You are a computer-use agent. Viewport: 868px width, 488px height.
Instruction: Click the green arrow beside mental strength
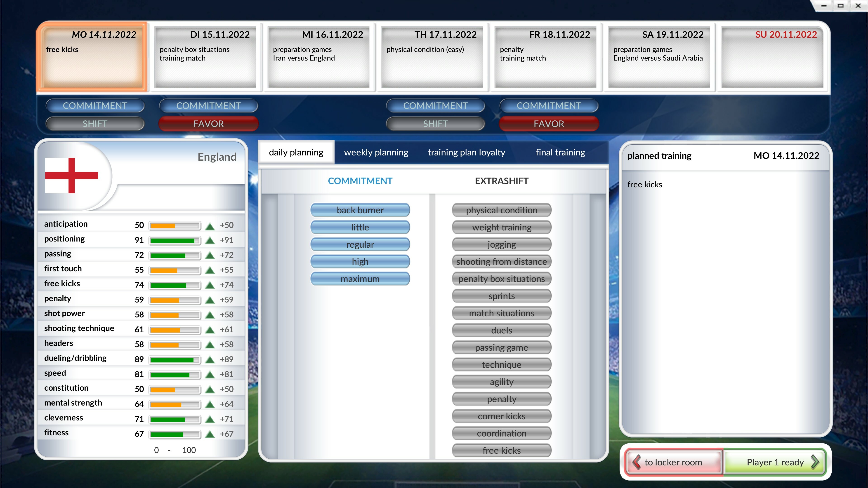coord(210,404)
